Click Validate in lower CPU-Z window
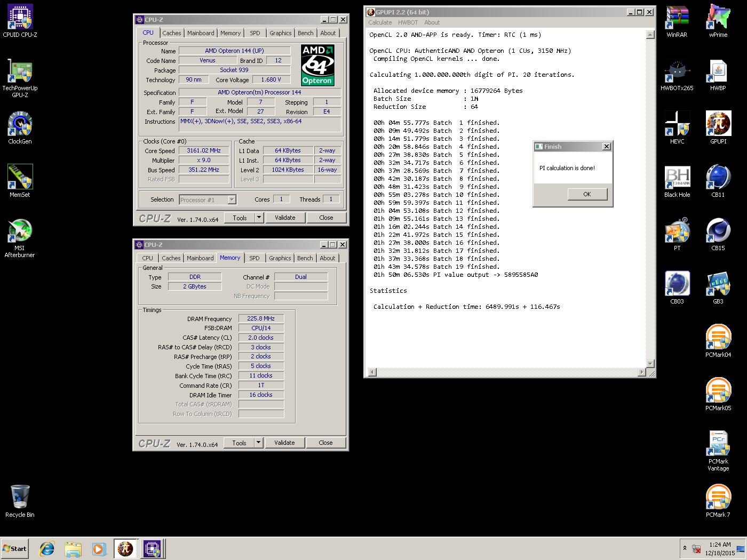The height and width of the screenshot is (560, 747). [x=284, y=443]
